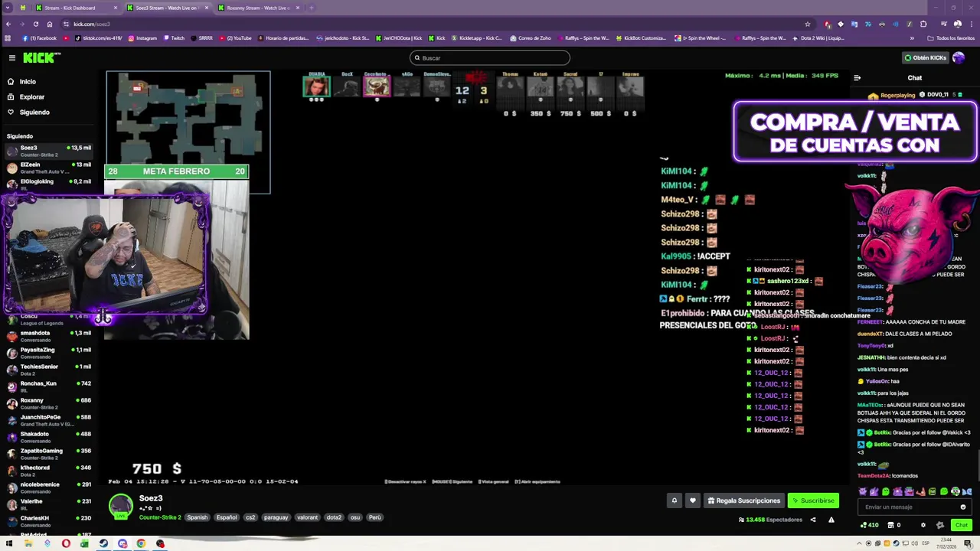Select the nicoleberenice channel in the sidebar
Screen dimensions: 980x551
click(49, 487)
